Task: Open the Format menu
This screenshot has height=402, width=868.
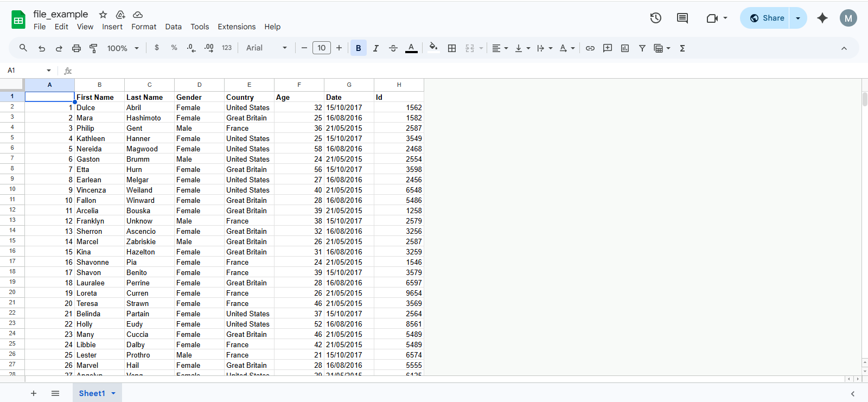Action: tap(144, 27)
